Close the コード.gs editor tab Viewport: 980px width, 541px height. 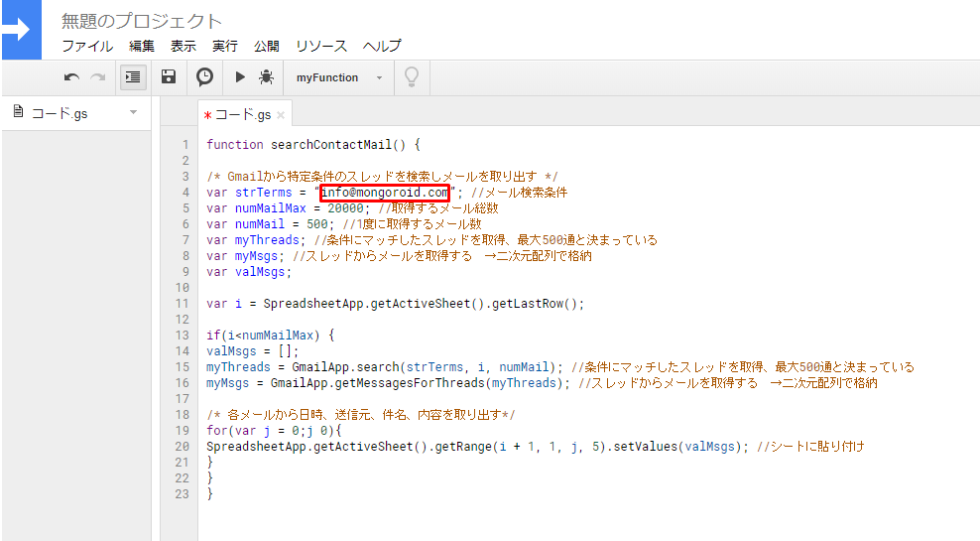coord(281,115)
